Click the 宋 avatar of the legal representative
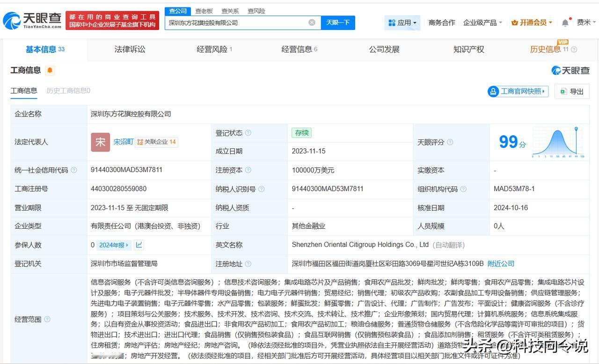599x364 pixels. pos(100,142)
